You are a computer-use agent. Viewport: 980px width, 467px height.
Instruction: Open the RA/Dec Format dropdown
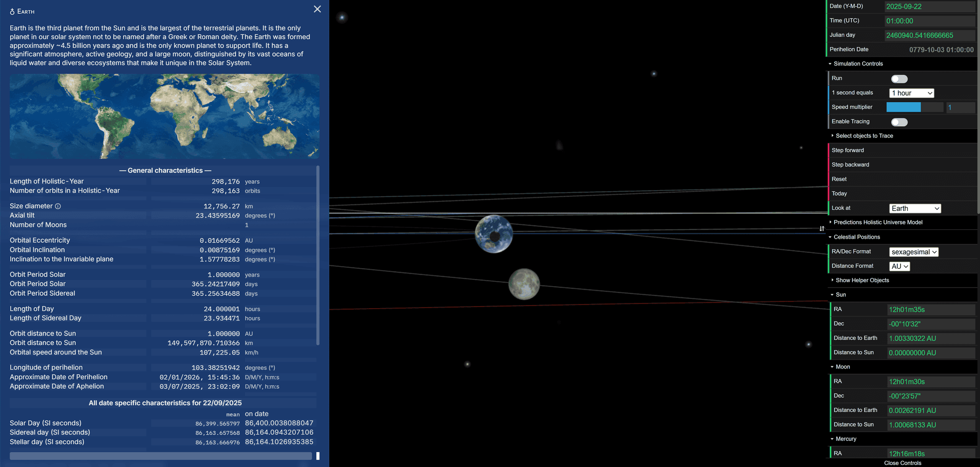[x=914, y=252]
